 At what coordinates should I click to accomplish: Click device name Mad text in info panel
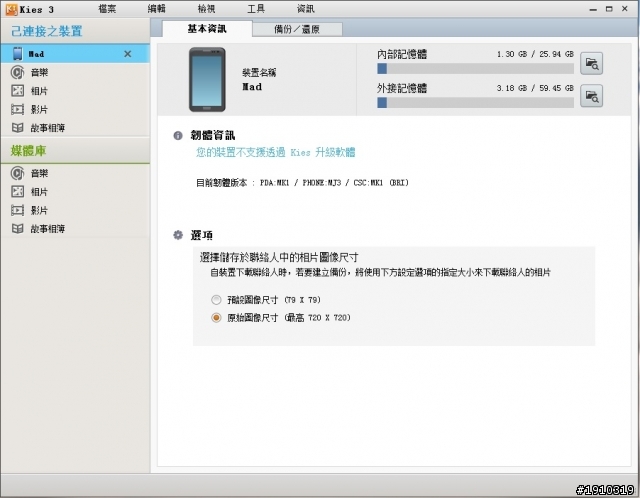(252, 87)
